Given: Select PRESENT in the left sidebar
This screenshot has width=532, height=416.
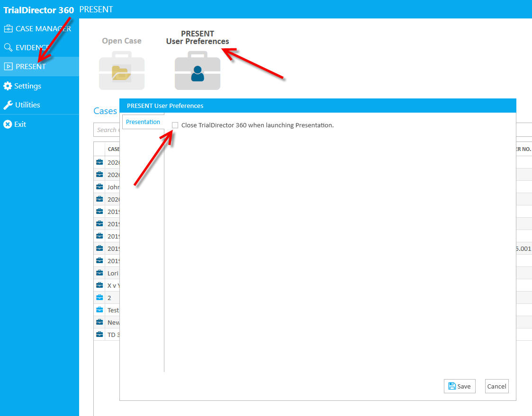Looking at the screenshot, I should (39, 66).
